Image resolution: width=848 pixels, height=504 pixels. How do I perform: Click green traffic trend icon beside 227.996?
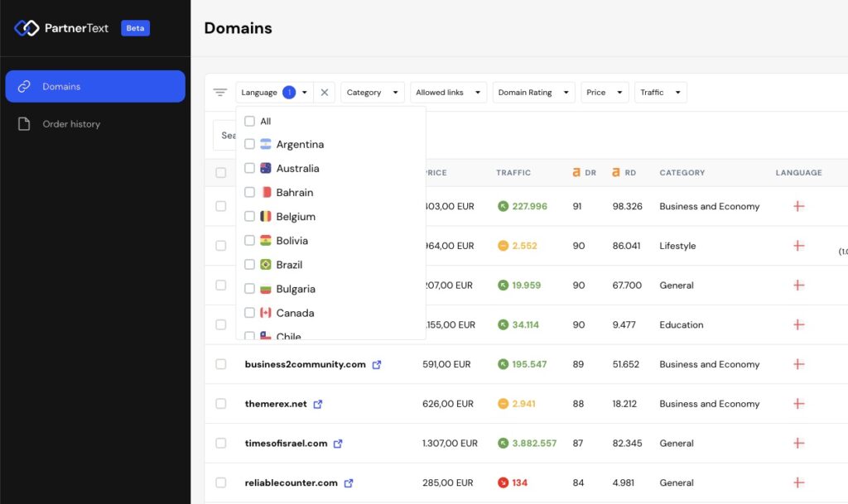(x=503, y=206)
